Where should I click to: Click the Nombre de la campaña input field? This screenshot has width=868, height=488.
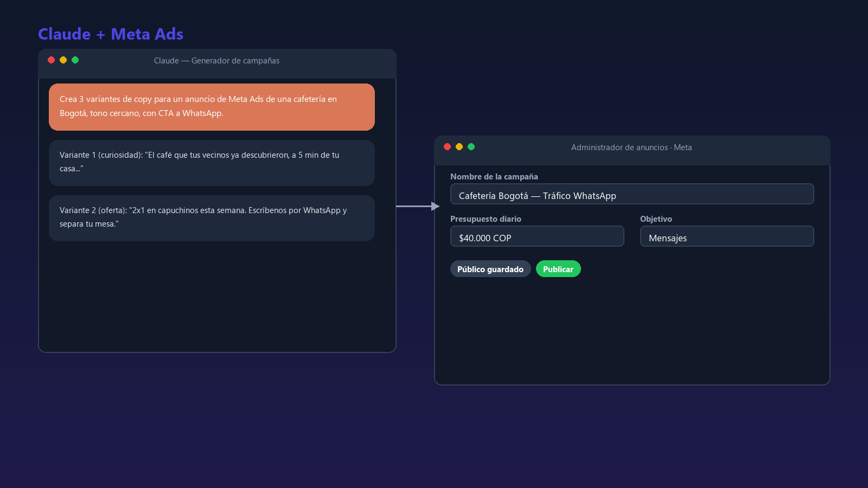[x=632, y=194]
